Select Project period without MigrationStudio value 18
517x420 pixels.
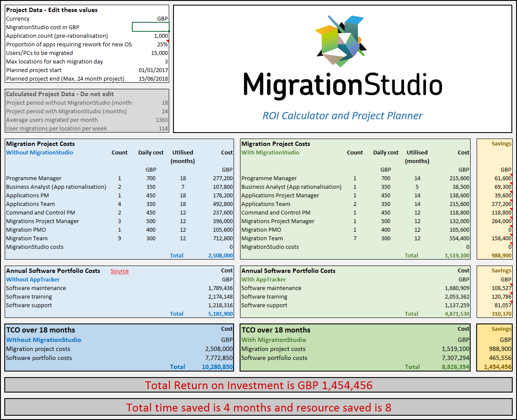(165, 103)
